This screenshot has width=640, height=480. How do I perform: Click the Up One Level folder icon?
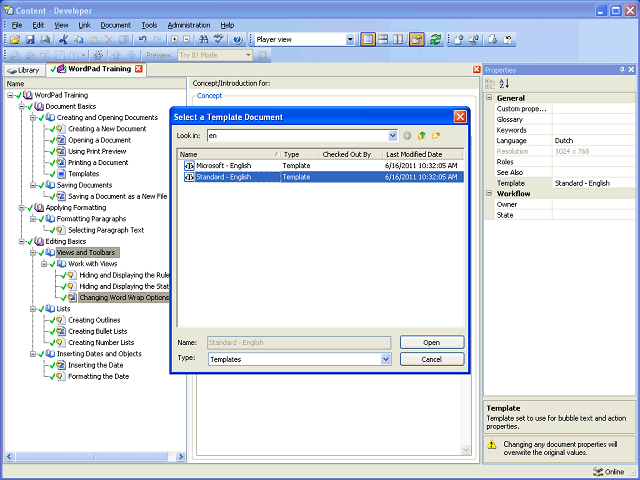click(x=422, y=136)
